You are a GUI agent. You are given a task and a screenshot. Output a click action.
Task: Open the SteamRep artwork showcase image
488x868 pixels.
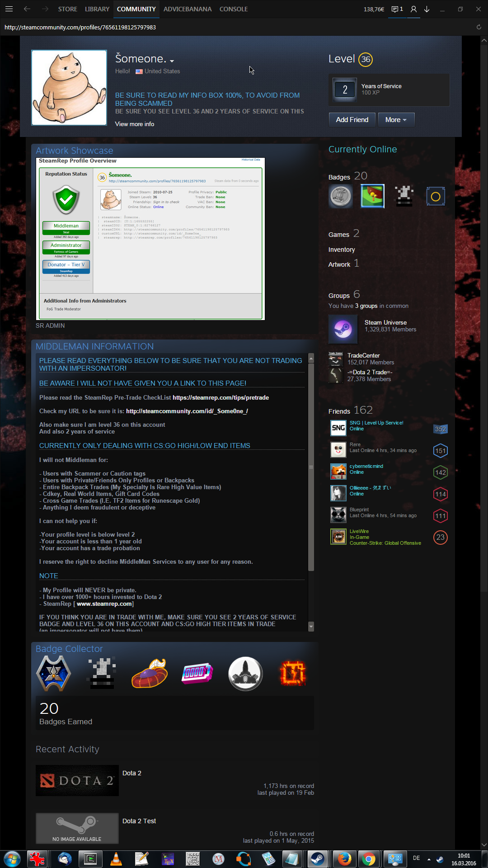[150, 239]
